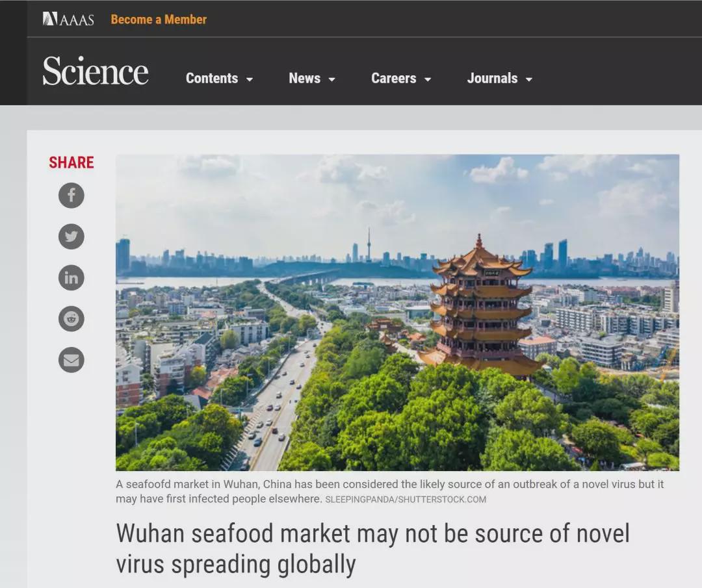Expand the Journals dropdown arrow
The image size is (702, 588).
[x=528, y=79]
